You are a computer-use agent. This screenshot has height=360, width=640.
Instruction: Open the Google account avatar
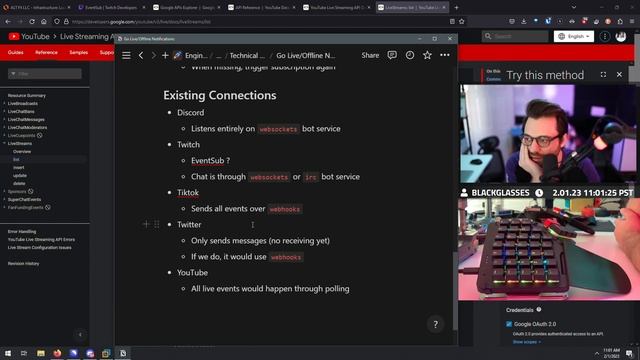pos(621,36)
